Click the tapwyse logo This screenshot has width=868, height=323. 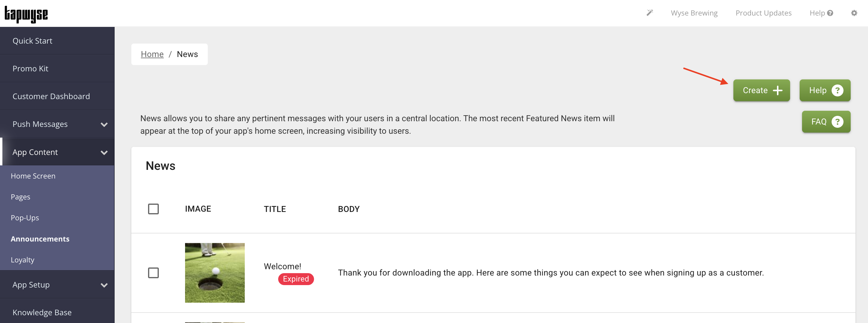click(26, 14)
